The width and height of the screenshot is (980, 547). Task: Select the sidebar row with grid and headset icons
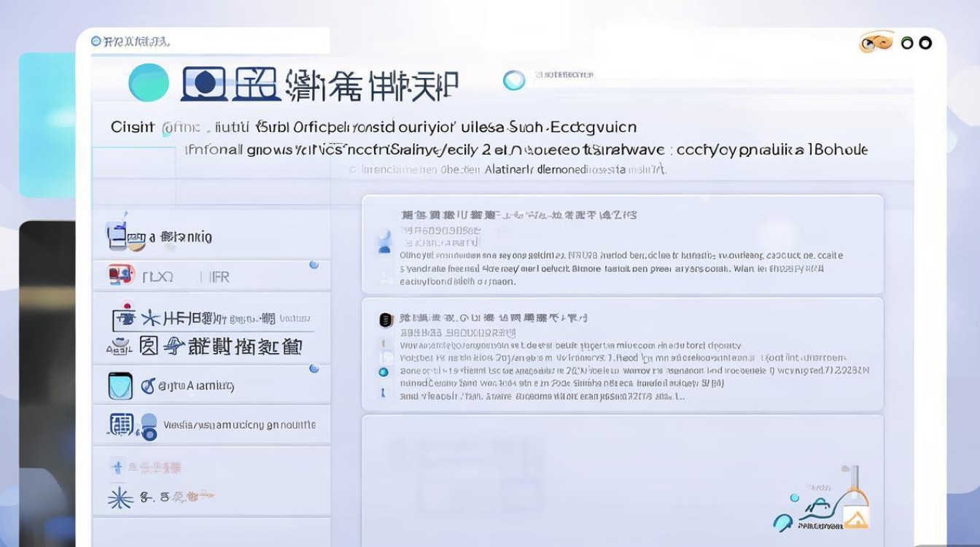(x=211, y=424)
